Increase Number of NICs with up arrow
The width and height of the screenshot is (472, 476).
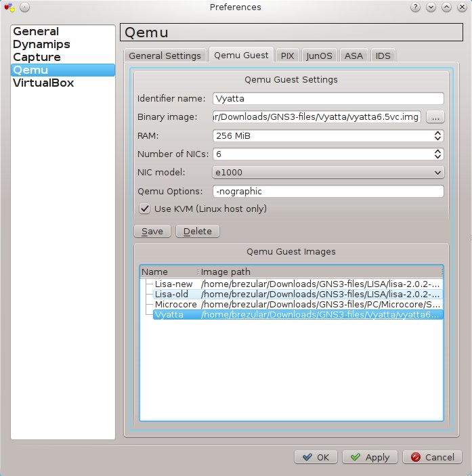pos(437,152)
